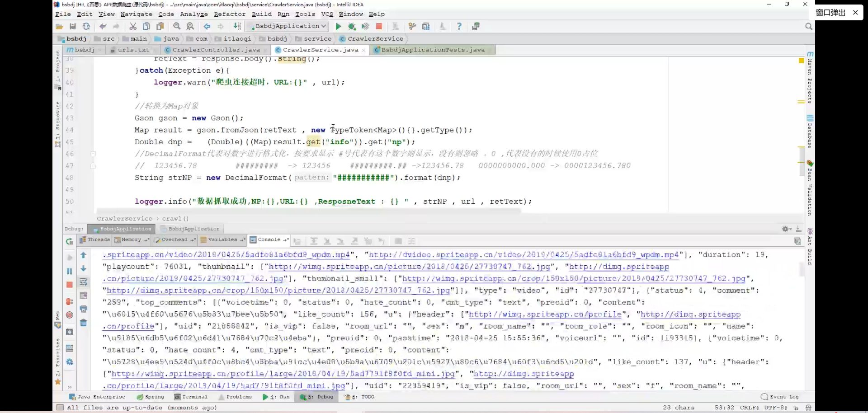Click the Replace toolbar icon

[190, 26]
